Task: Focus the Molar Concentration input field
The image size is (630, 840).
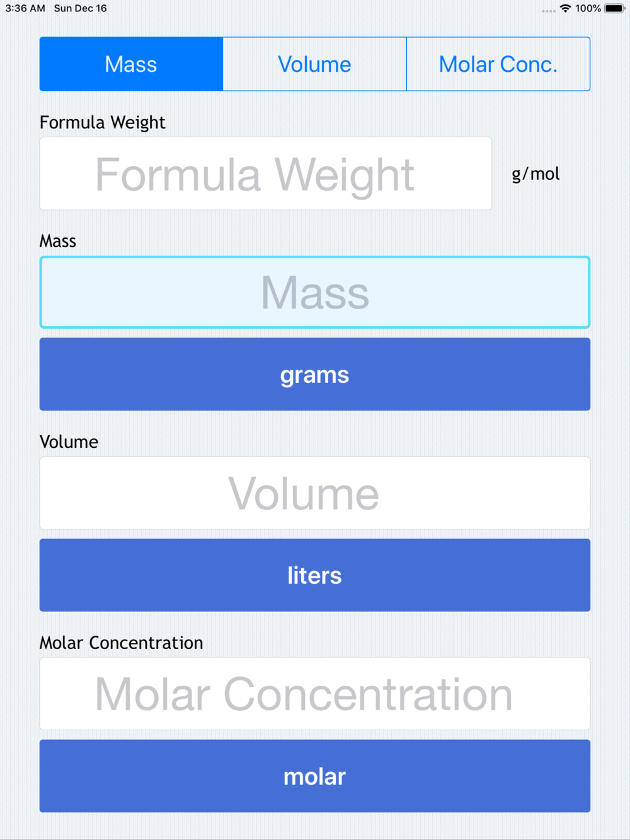Action: click(x=314, y=694)
